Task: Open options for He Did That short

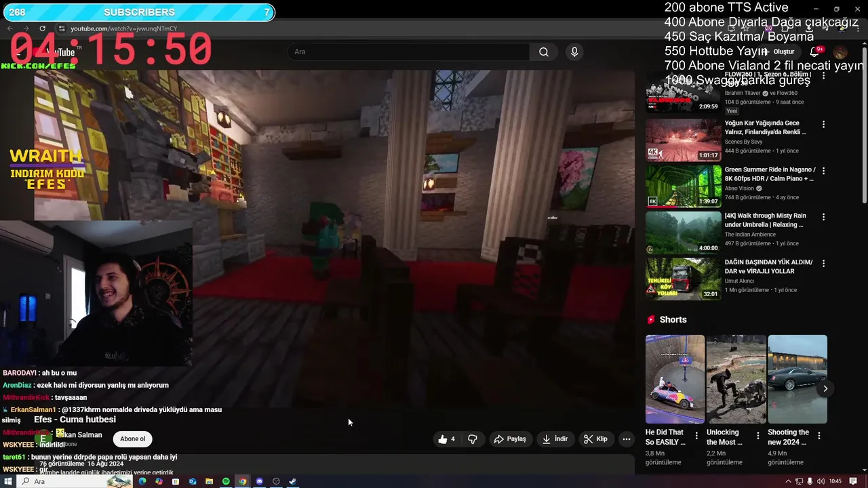Action: tap(696, 436)
